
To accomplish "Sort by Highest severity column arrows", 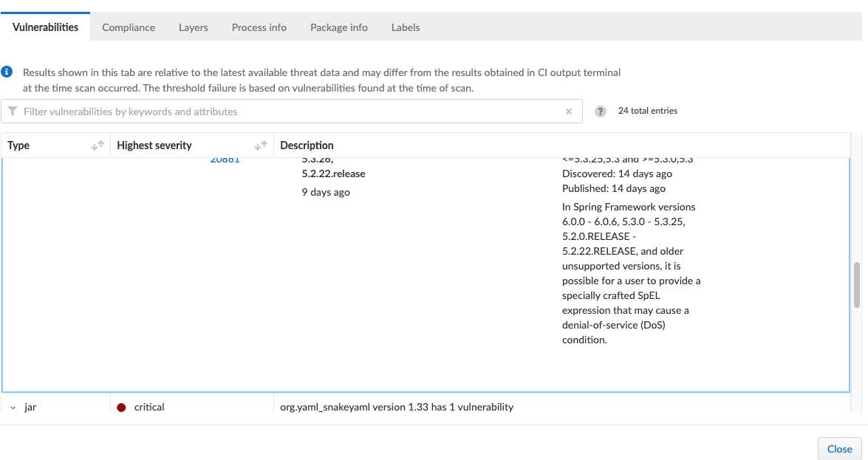I will click(261, 145).
